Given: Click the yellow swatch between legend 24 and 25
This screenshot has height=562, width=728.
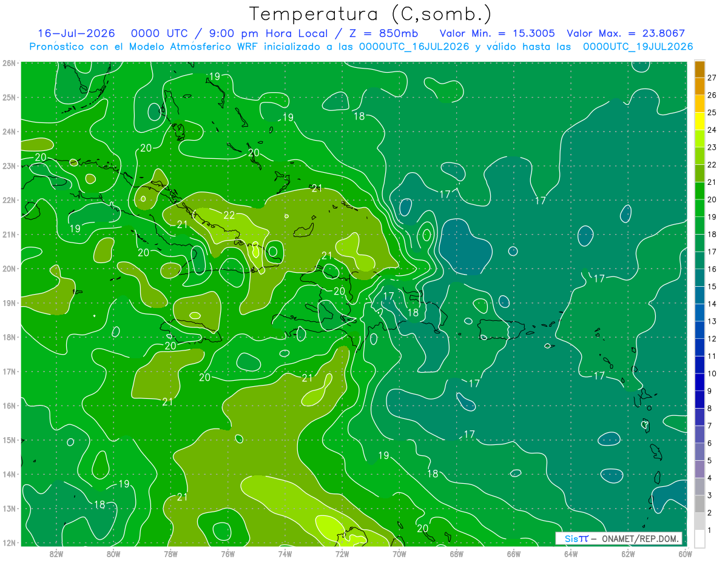Looking at the screenshot, I should coord(699,121).
